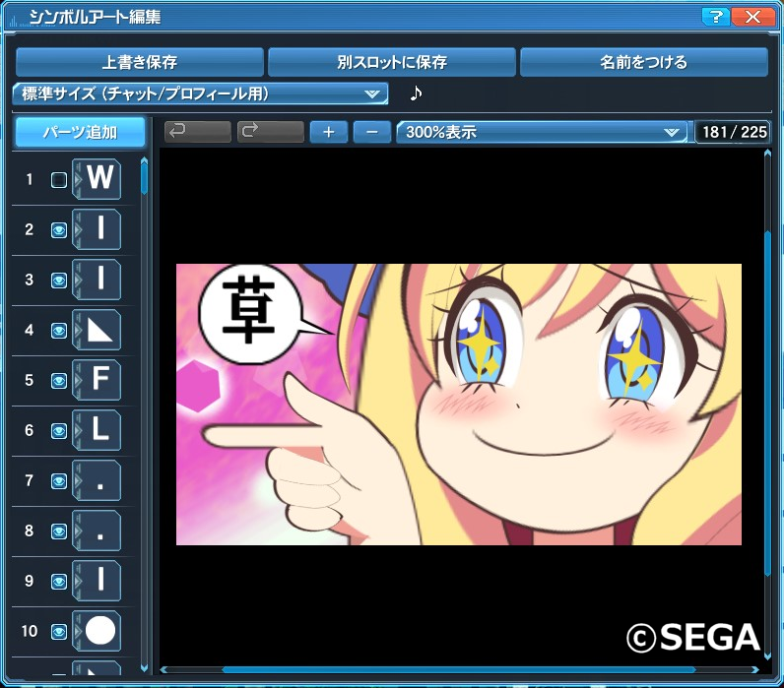The height and width of the screenshot is (688, 784).
Task: Click the canvas horizontal scrollbar
Action: (459, 669)
